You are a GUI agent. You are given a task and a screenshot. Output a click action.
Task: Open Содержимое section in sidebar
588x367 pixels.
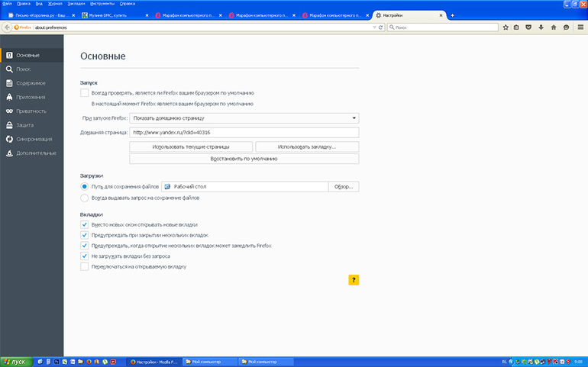click(32, 83)
